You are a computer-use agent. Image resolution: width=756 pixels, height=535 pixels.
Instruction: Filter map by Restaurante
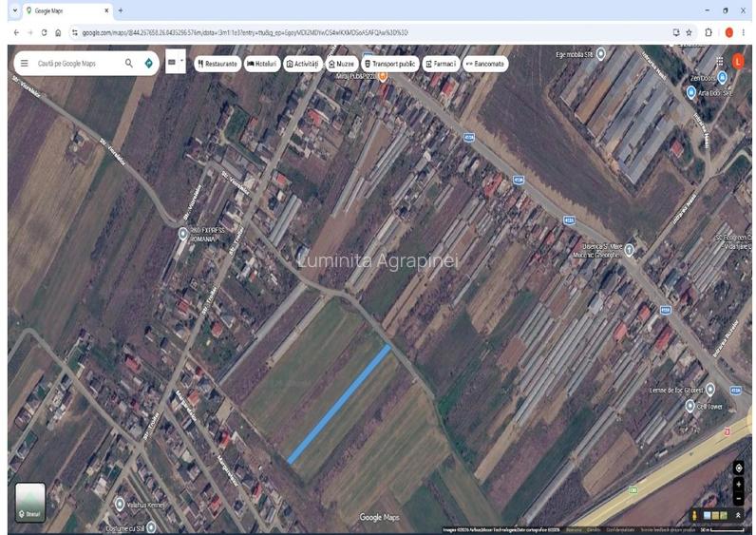[x=217, y=64]
